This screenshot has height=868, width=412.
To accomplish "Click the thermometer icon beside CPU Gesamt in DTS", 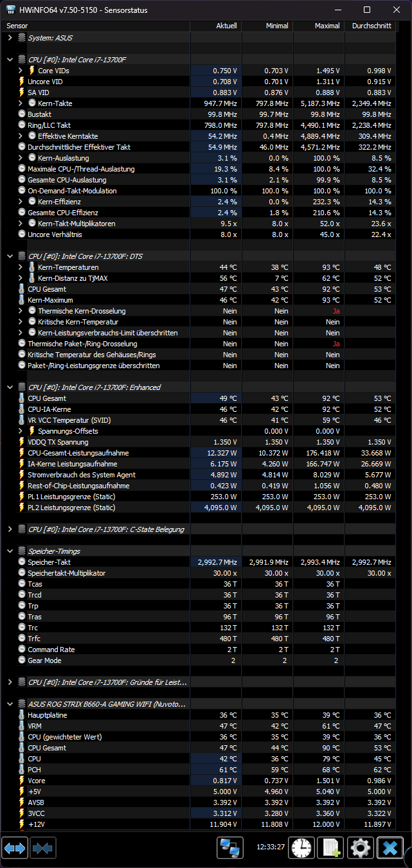I will (x=22, y=289).
